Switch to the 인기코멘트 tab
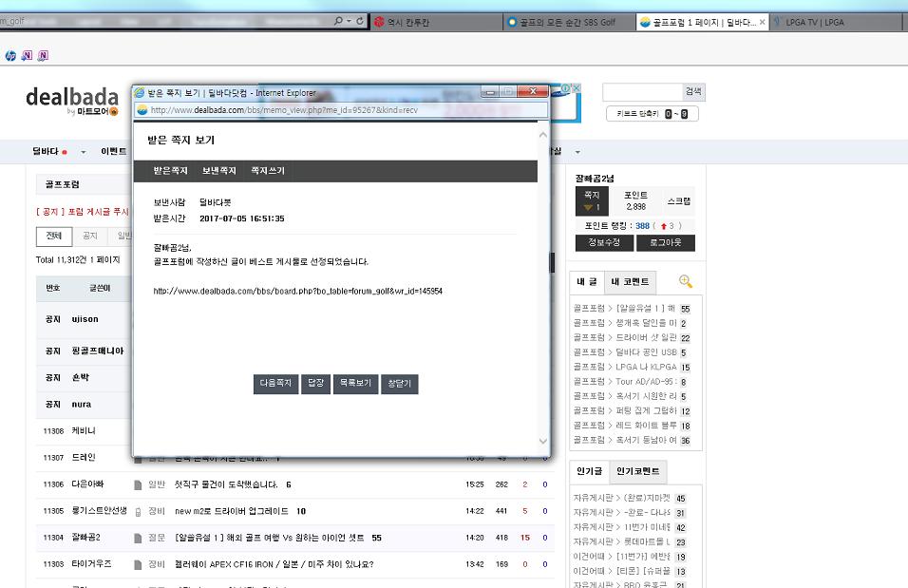 pyautogui.click(x=637, y=471)
